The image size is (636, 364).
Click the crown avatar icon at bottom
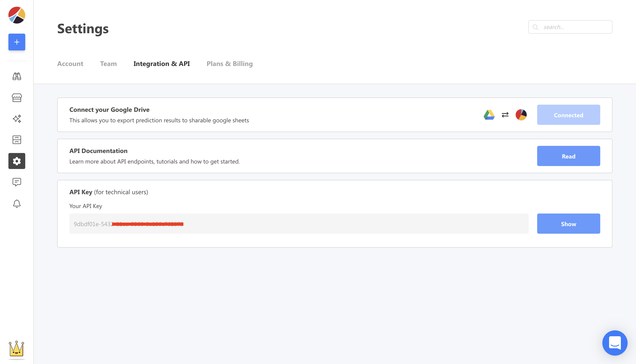tap(17, 348)
